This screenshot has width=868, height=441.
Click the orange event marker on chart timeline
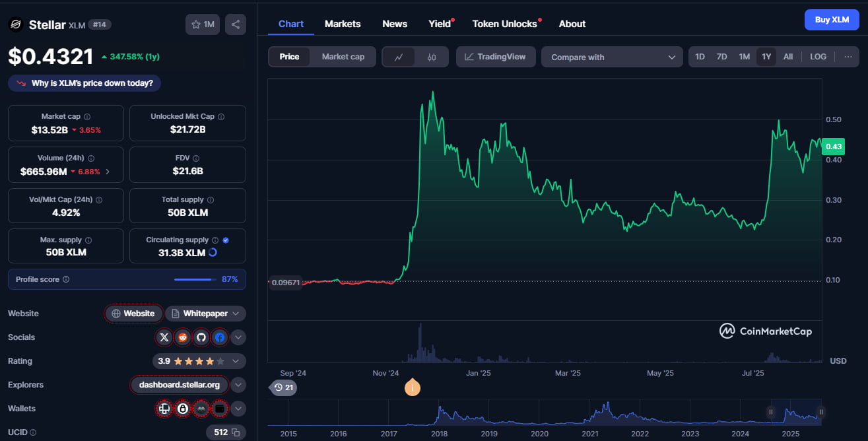click(x=413, y=388)
